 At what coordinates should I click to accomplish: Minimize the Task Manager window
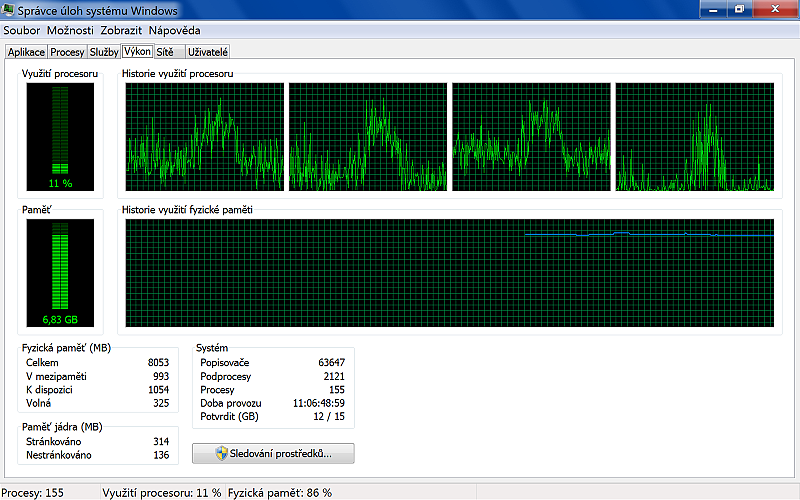click(714, 8)
